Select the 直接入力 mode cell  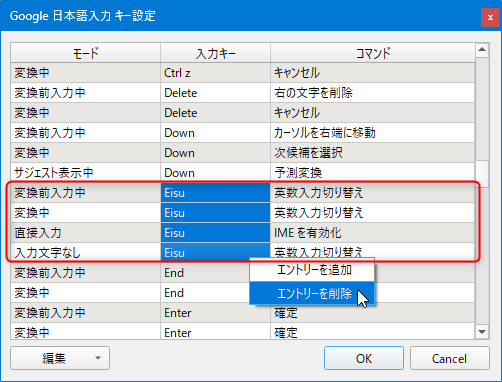coord(86,233)
